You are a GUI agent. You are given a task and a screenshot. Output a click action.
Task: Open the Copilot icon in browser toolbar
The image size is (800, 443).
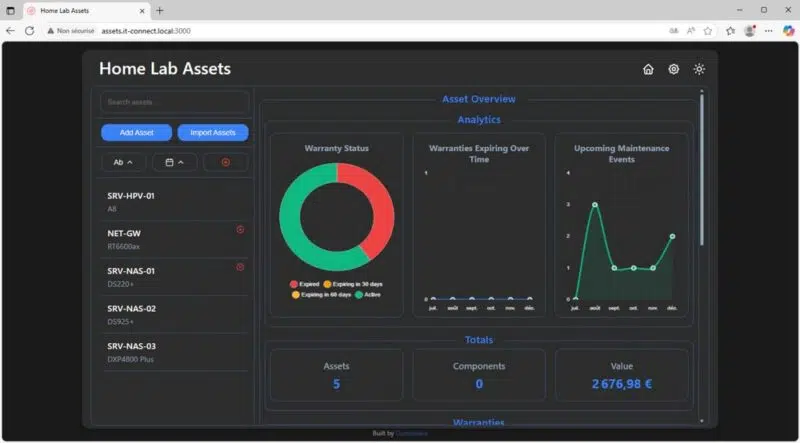788,31
